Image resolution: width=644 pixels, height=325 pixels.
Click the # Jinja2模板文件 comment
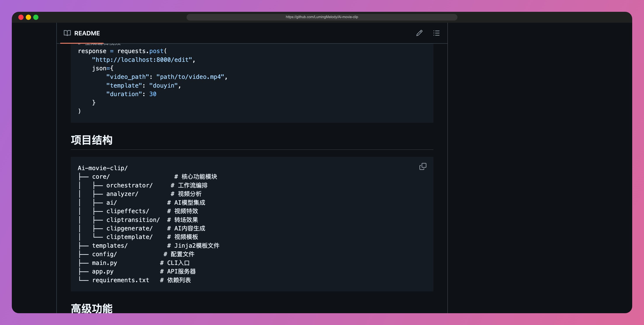[x=193, y=245]
